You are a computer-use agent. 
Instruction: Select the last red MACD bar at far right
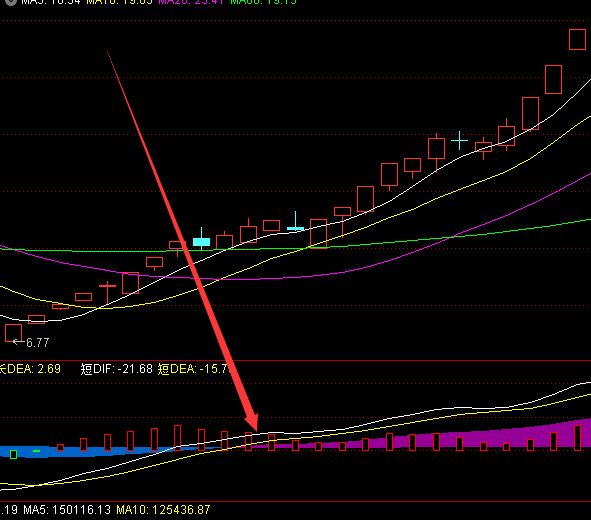[x=577, y=438]
